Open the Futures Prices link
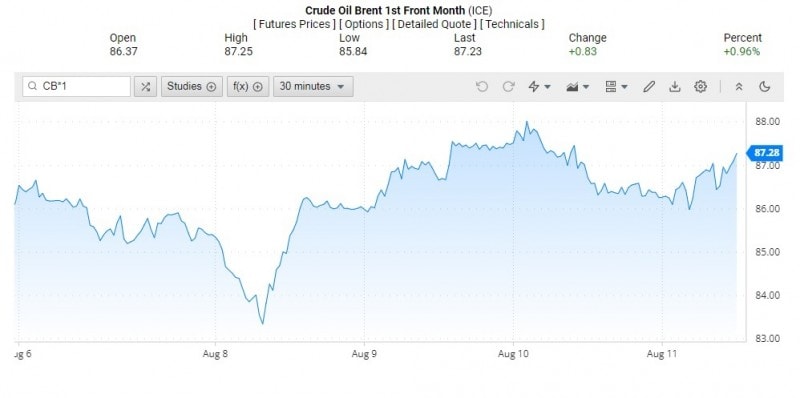This screenshot has width=800, height=398. (x=294, y=24)
